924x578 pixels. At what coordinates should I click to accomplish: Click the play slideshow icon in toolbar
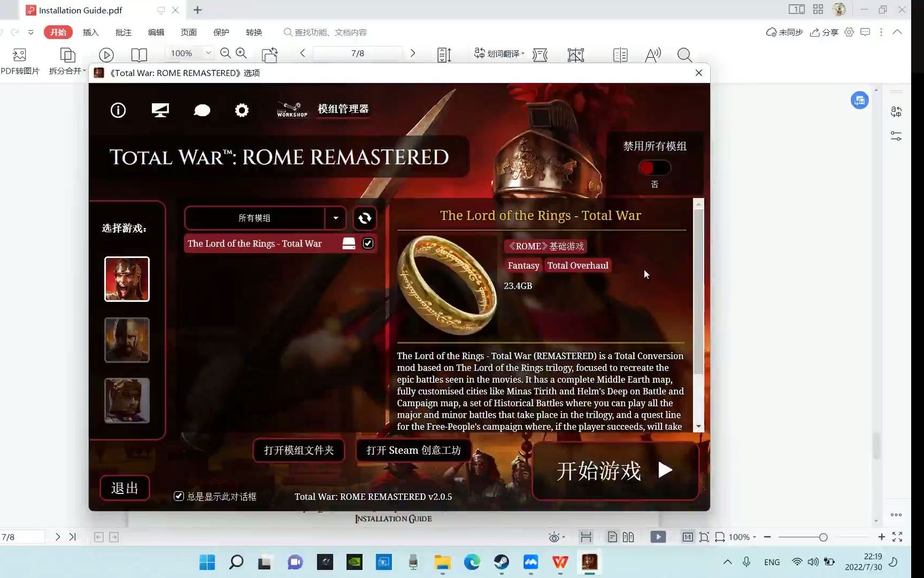point(106,55)
